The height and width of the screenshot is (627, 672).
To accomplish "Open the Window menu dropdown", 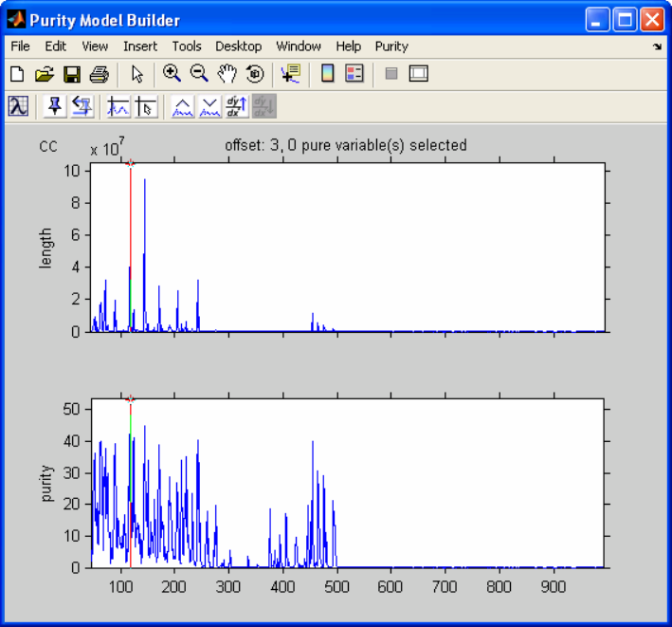I will [x=299, y=46].
